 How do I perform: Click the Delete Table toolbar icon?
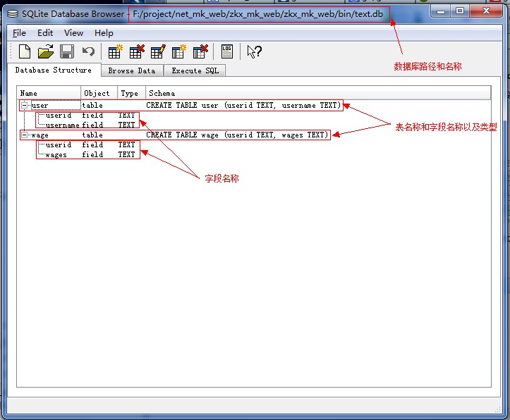[137, 51]
